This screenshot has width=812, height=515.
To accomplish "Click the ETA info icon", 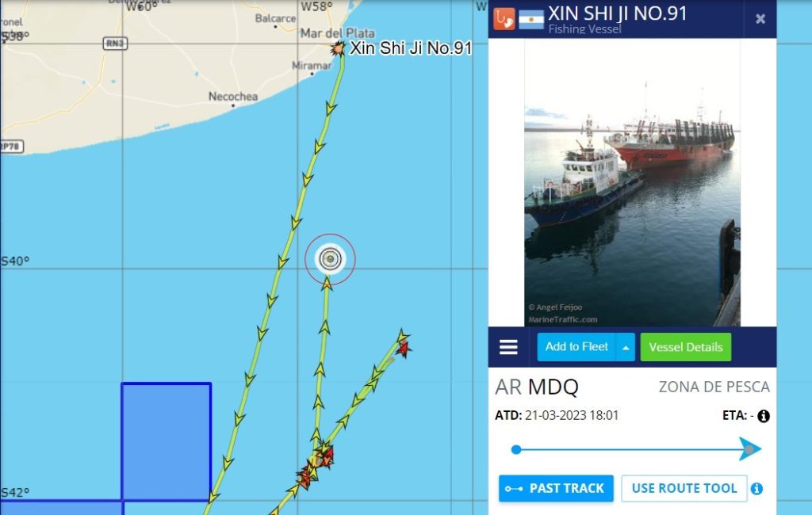I will [x=764, y=416].
